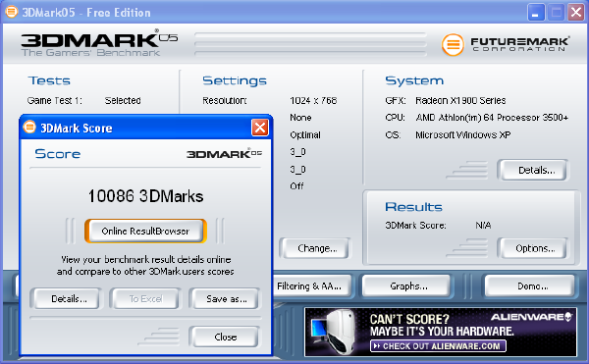Close the 3DMark05 main window
The width and height of the screenshot is (589, 364).
point(576,13)
